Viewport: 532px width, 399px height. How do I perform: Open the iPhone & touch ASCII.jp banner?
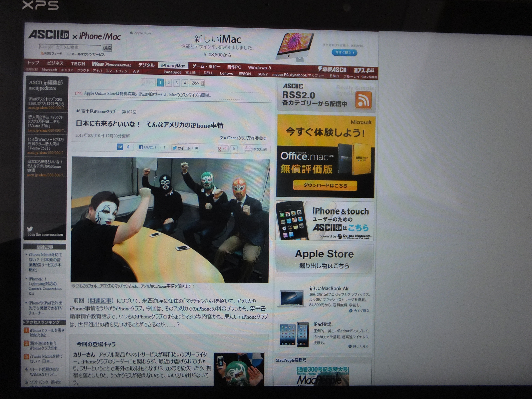(x=325, y=221)
